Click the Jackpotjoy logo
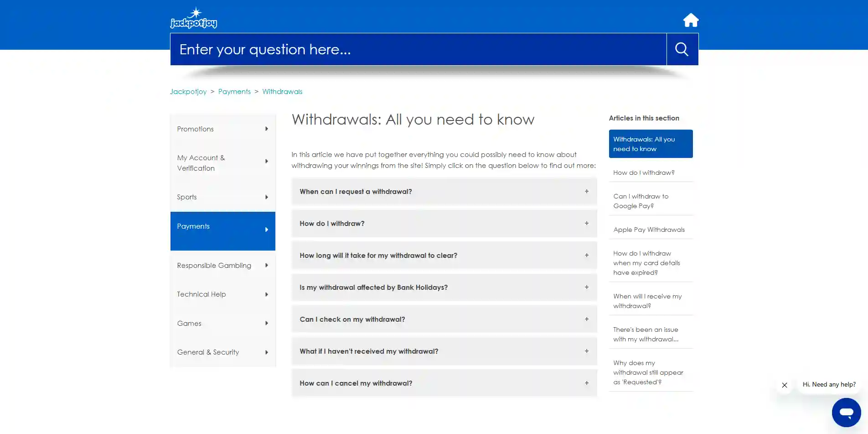This screenshot has width=868, height=434. pyautogui.click(x=194, y=18)
